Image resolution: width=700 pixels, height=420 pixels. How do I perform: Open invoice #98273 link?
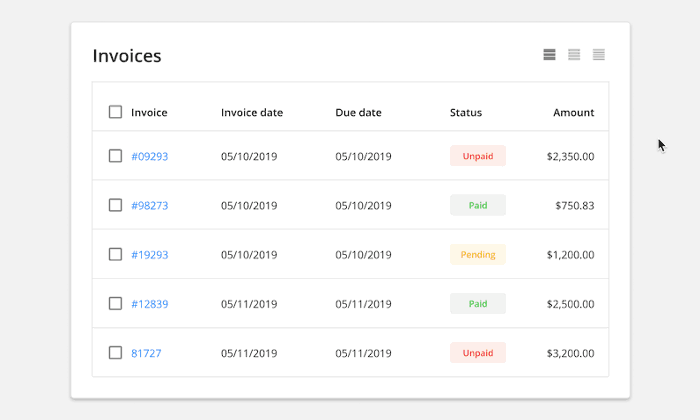(149, 206)
